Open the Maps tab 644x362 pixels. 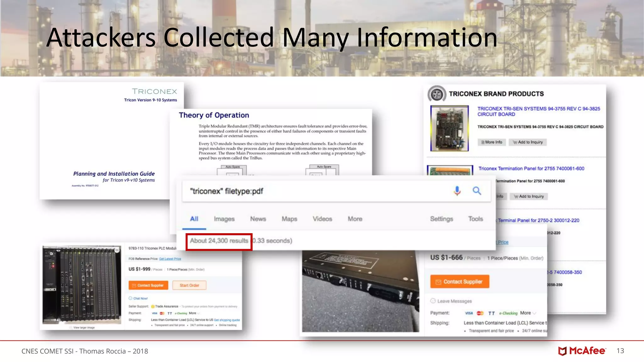pos(289,219)
